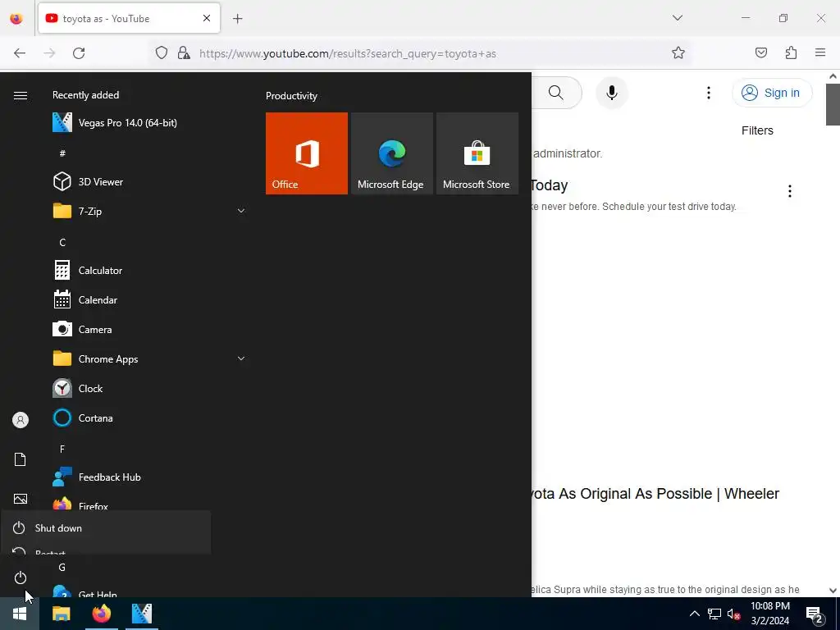The image size is (840, 630).
Task: Save page to Pocket
Action: pos(761,52)
